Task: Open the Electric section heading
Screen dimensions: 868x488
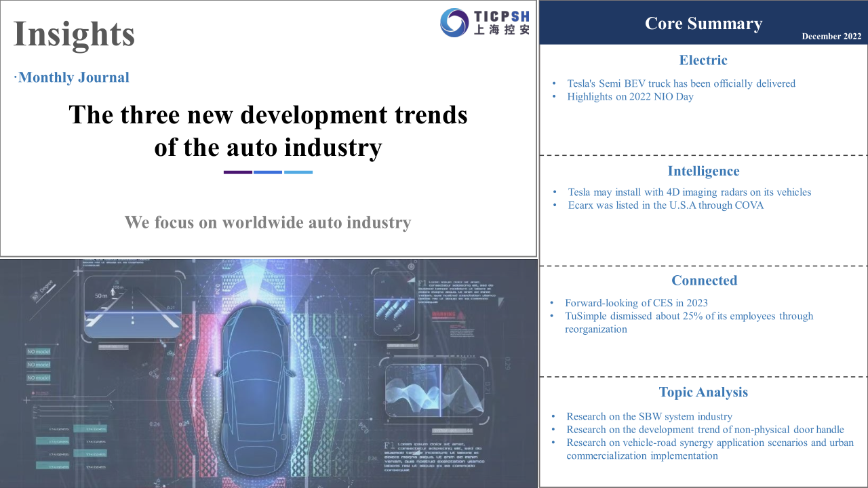Action: click(703, 60)
